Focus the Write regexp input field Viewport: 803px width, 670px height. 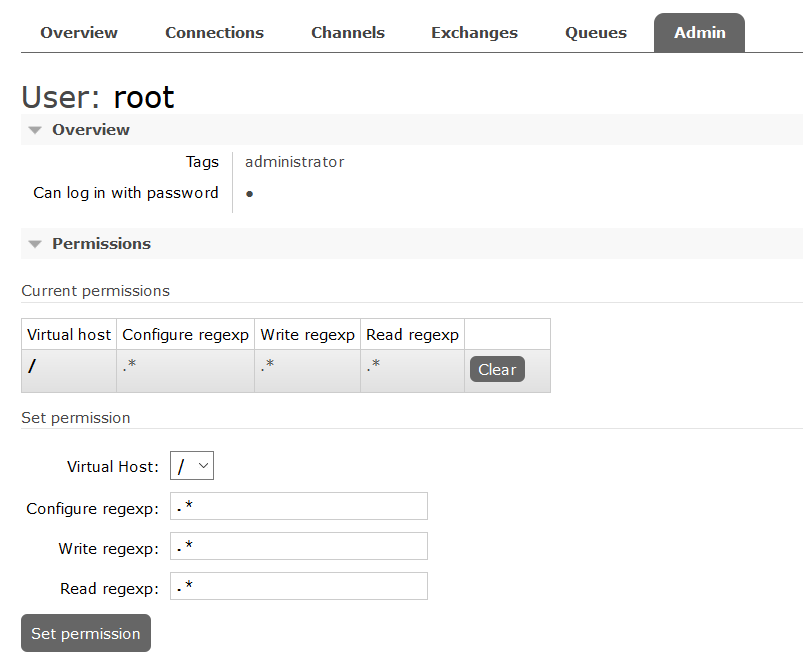pos(299,546)
